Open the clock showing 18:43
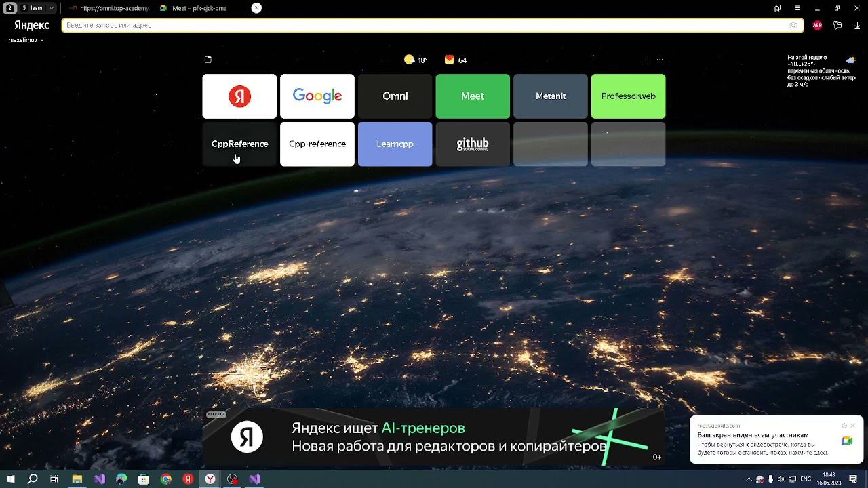Image resolution: width=868 pixels, height=488 pixels. (x=829, y=479)
